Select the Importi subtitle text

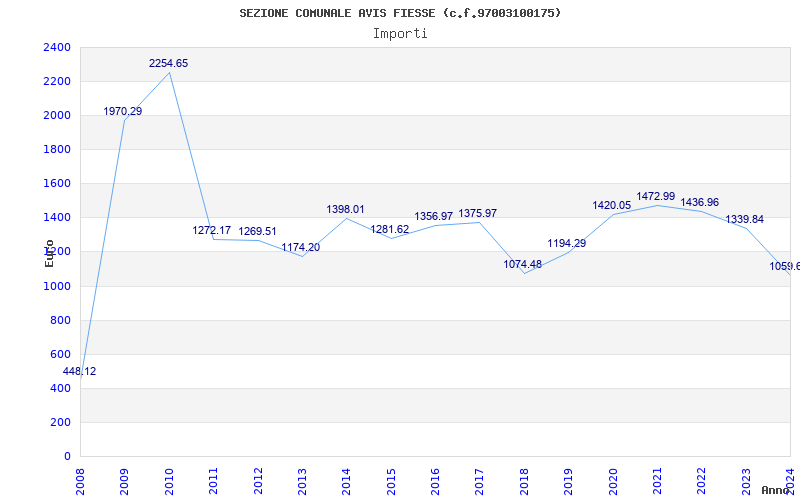[400, 34]
